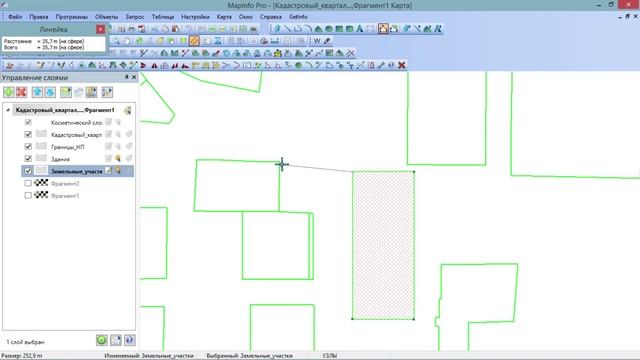
Task: Close the Линейка ruler window
Action: [x=100, y=29]
